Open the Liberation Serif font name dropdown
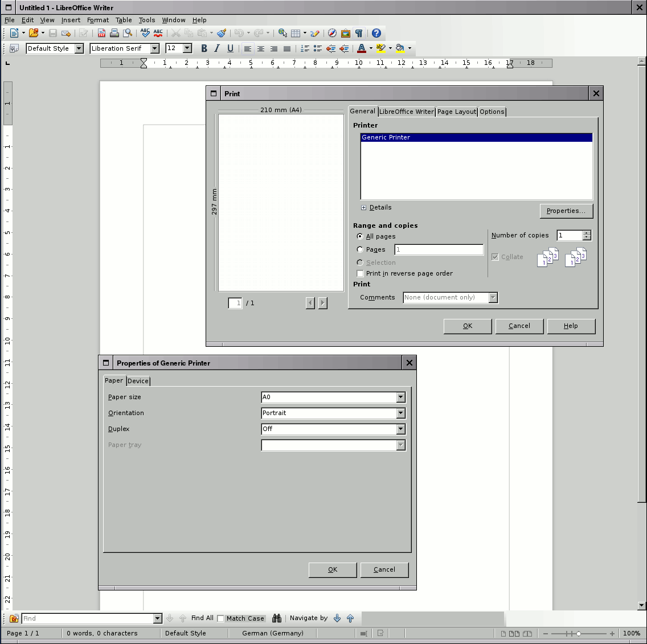The image size is (647, 644). click(x=155, y=48)
